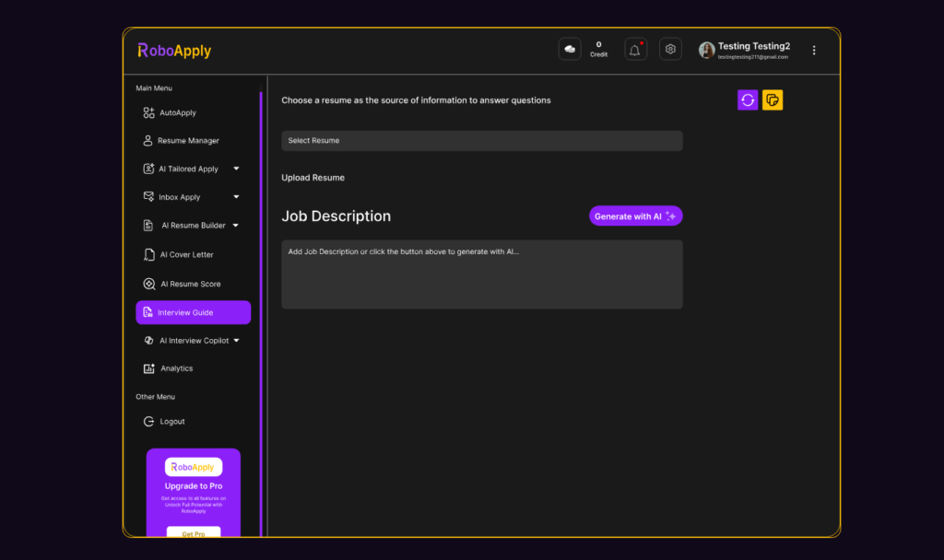The image size is (944, 560).
Task: Open the three-dot more options menu
Action: [x=814, y=51]
